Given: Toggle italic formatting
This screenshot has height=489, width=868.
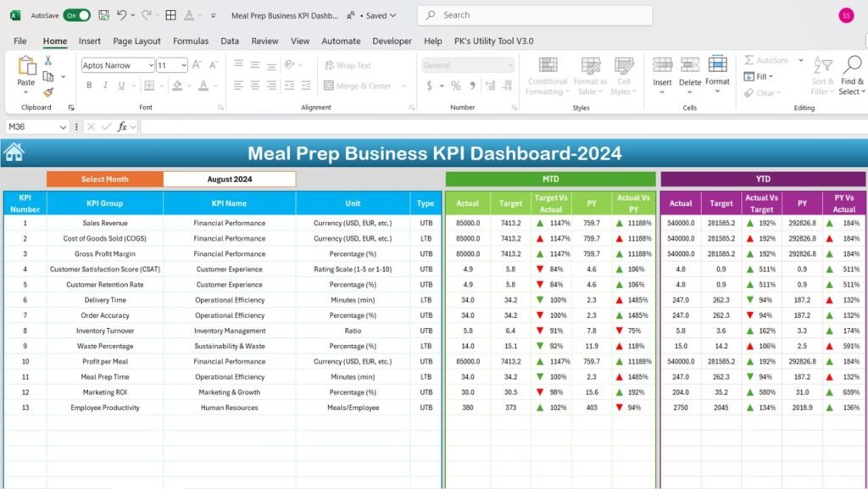Looking at the screenshot, I should (104, 85).
